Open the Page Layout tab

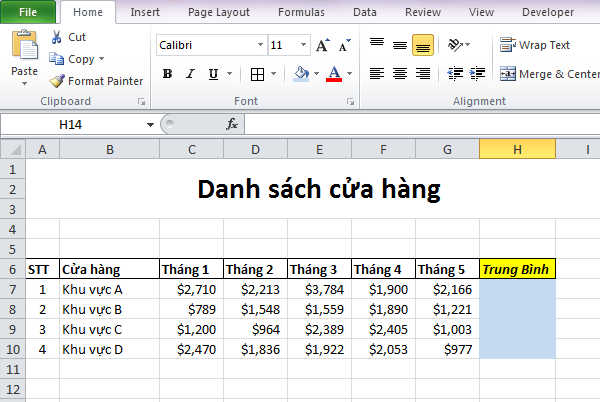point(219,12)
